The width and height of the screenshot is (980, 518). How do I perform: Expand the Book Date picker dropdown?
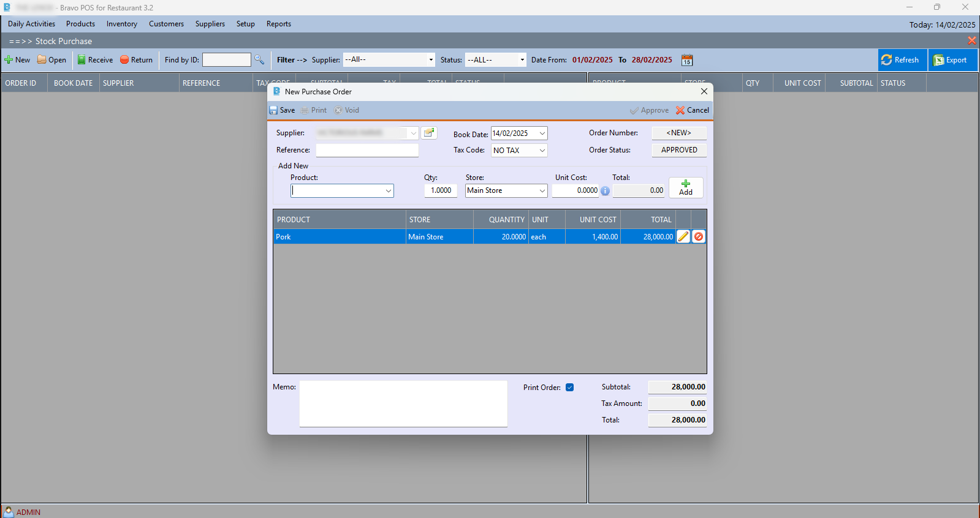(542, 133)
